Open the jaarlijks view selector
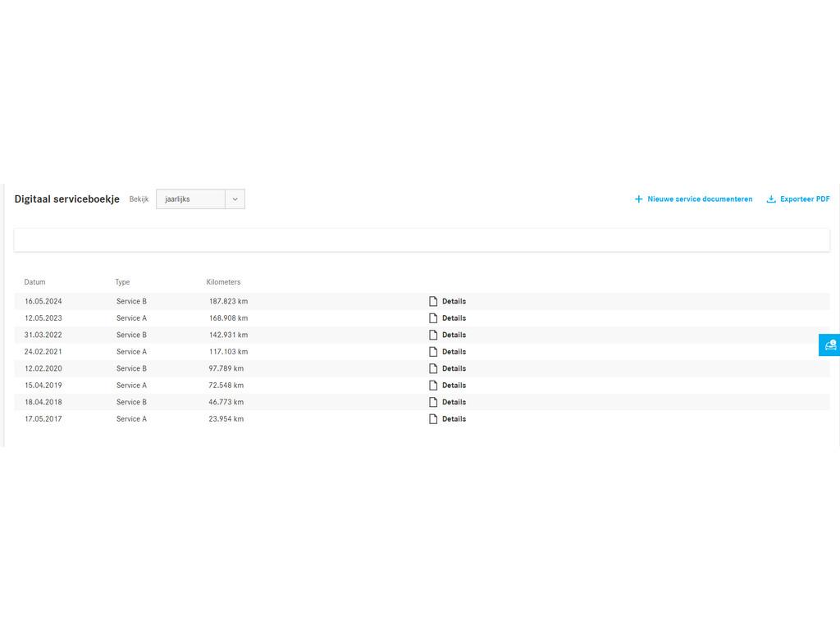This screenshot has height=630, width=840. coord(190,199)
